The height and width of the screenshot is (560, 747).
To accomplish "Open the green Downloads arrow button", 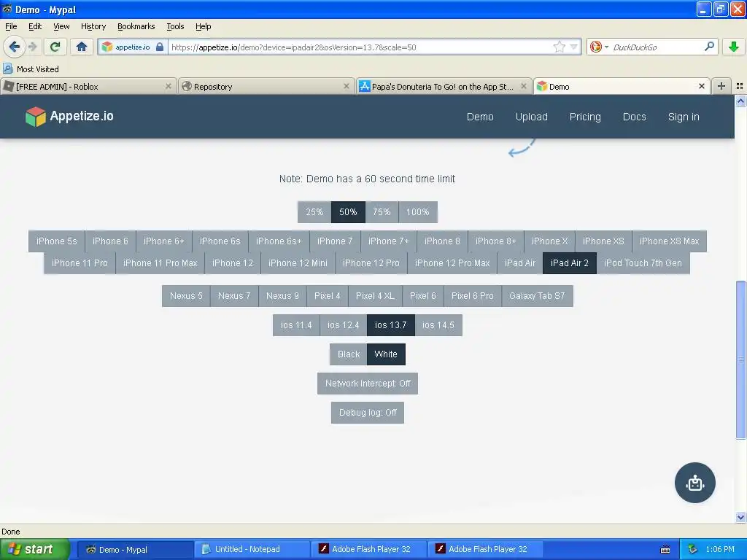I will point(734,47).
